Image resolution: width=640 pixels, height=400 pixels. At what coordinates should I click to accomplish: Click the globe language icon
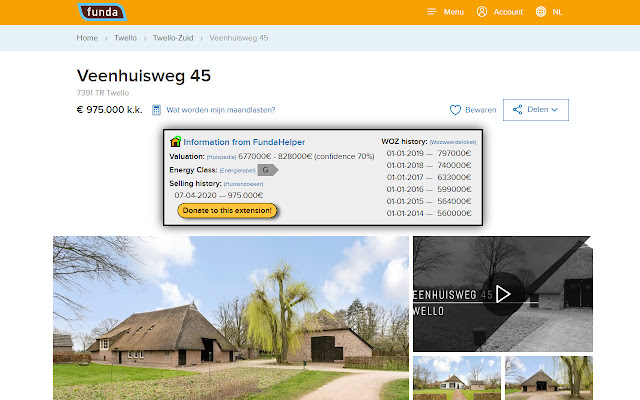(541, 12)
